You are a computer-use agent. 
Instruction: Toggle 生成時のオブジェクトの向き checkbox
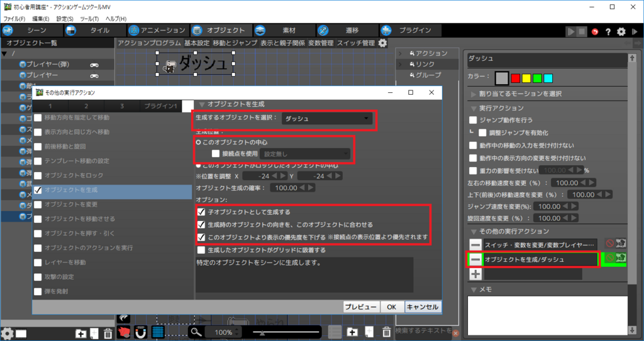[x=201, y=225]
